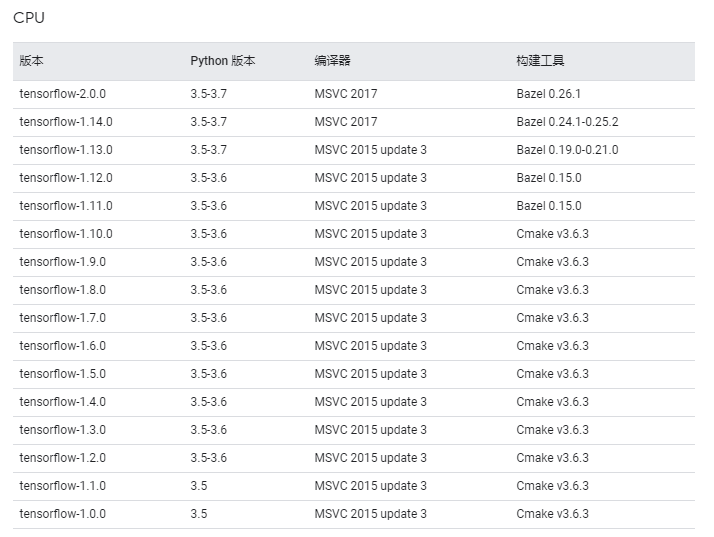Click Bazel 0.19.0-0.21.0 cell
Image resolution: width=714 pixels, height=537 pixels.
(x=567, y=150)
